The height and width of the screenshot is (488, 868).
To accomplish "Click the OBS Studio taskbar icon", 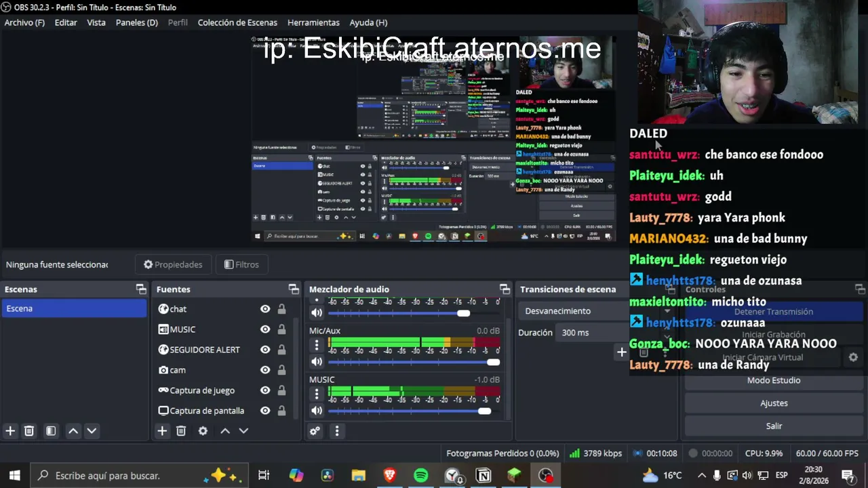I will pos(546,476).
